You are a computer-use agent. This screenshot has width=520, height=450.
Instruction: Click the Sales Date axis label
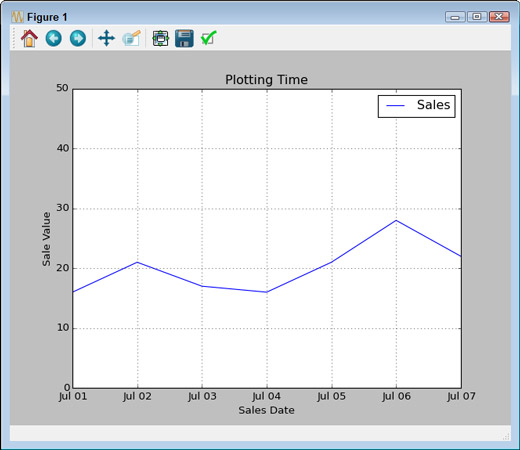tap(266, 410)
